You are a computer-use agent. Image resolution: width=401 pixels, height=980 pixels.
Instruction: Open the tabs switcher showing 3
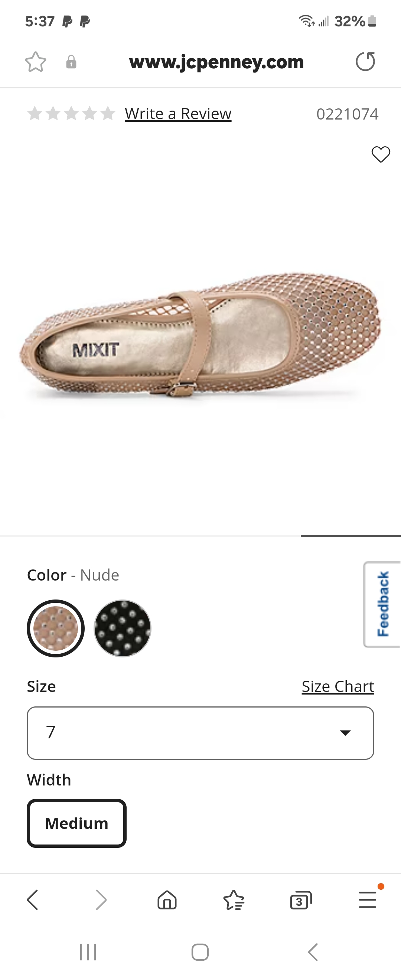coord(300,900)
